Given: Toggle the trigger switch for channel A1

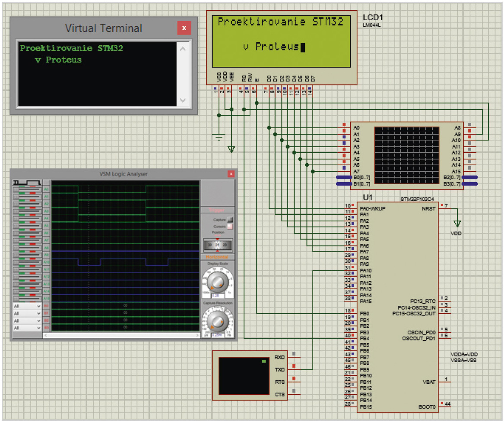Looking at the screenshot, I should click(27, 197).
